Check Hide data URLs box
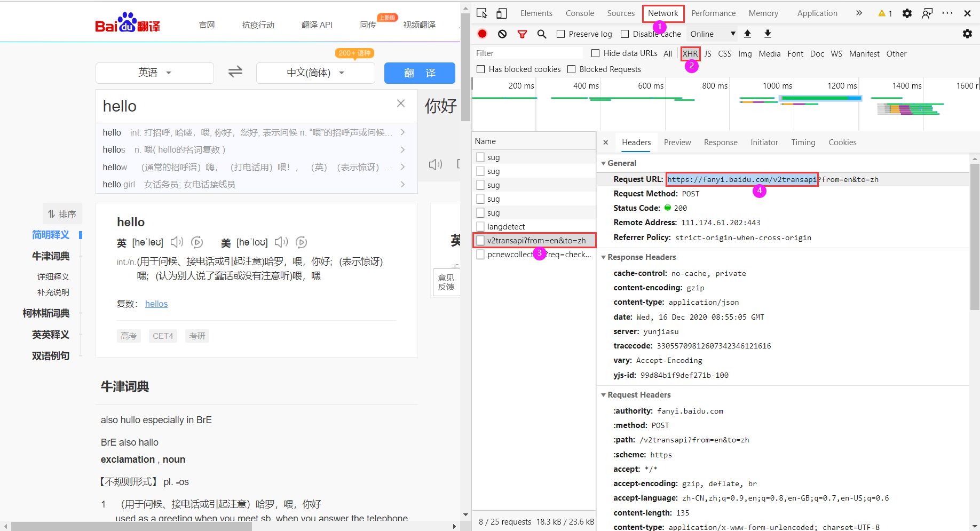This screenshot has width=980, height=531. (596, 53)
